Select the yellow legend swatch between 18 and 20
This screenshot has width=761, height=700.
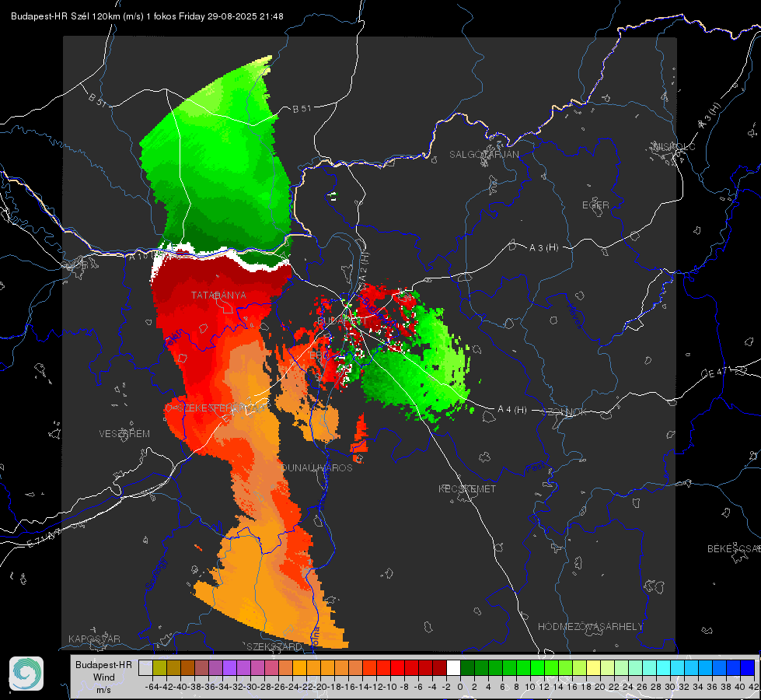(x=594, y=668)
